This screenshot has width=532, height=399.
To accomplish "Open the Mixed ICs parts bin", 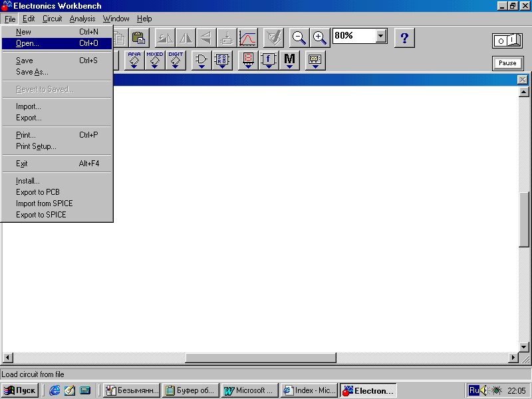I will click(155, 60).
